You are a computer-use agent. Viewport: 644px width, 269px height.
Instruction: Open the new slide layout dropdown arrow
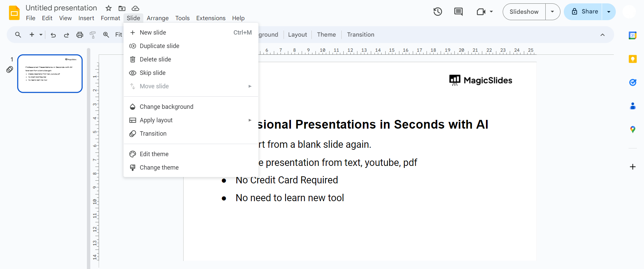41,35
